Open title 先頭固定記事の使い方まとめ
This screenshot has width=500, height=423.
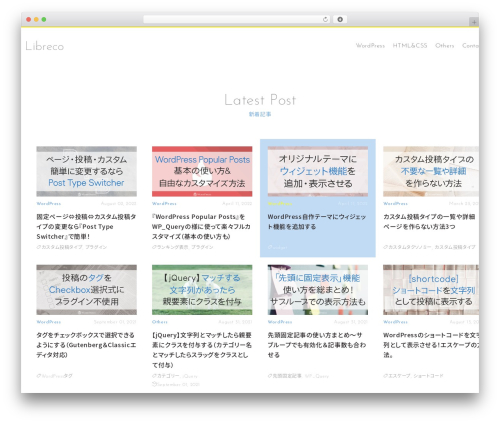coord(317,345)
